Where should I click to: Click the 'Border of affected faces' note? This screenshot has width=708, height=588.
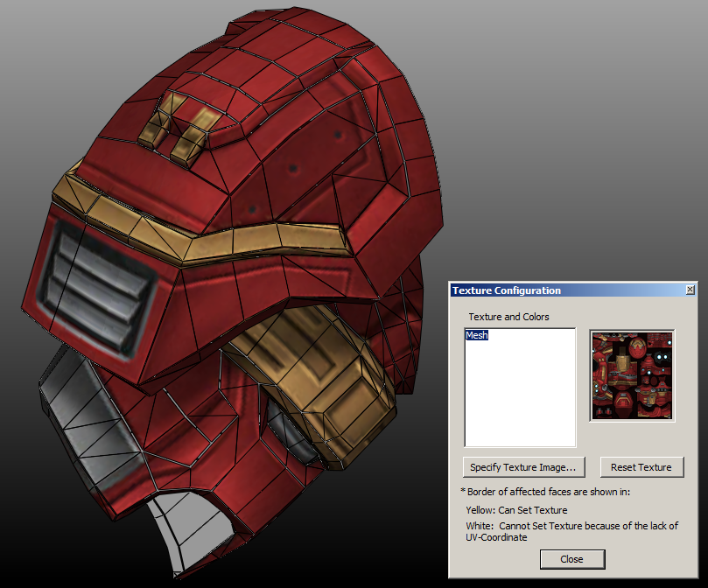[x=545, y=492]
